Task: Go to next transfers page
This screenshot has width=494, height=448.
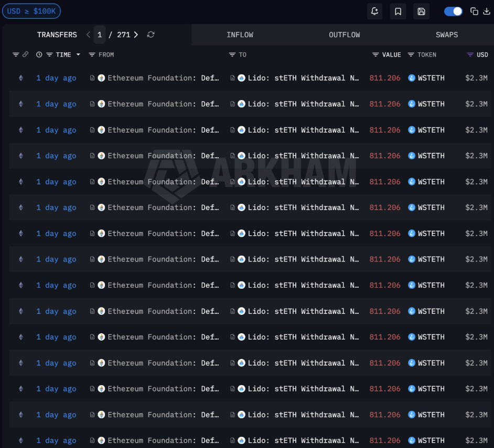Action: 136,35
